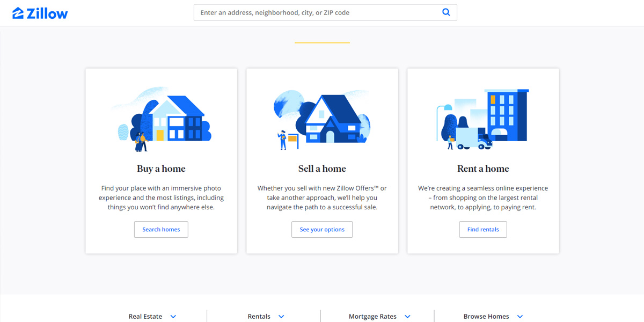Focus the address search input field

pos(325,12)
